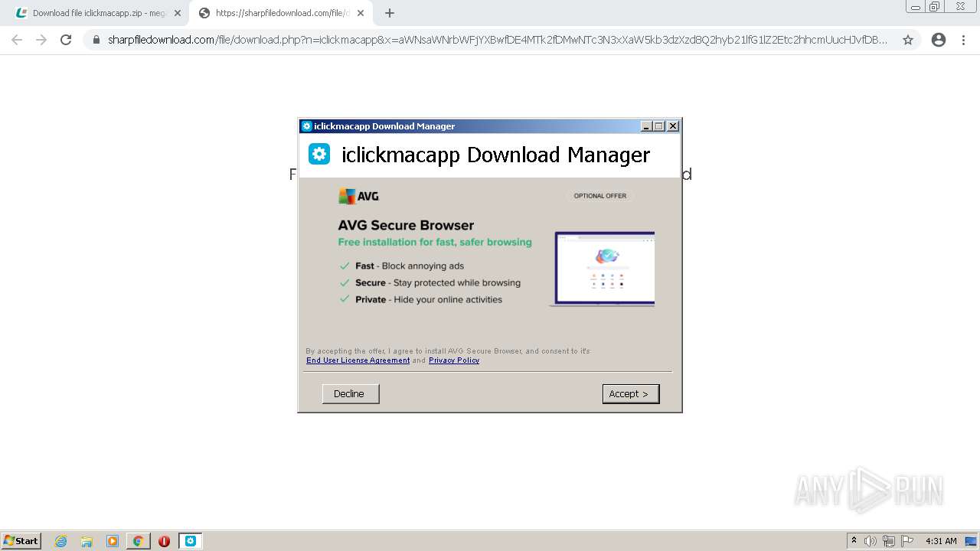980x551 pixels.
Task: Focus the sharpfiledownload.com address bar
Action: (498, 40)
